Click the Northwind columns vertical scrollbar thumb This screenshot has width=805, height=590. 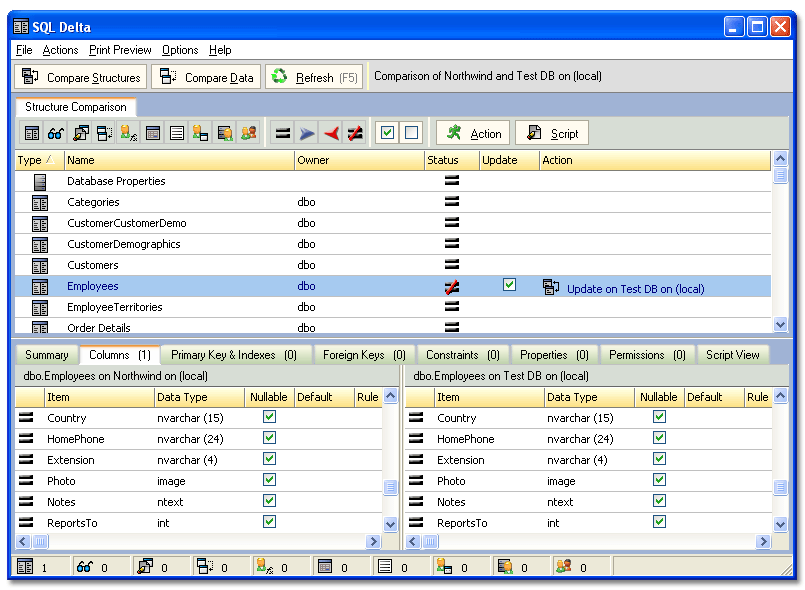tap(391, 487)
